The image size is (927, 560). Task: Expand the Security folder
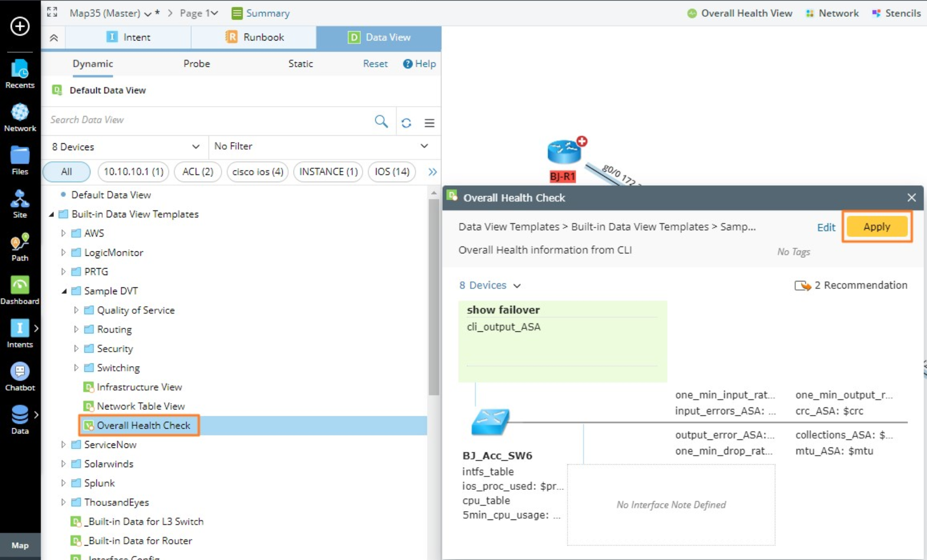pyautogui.click(x=76, y=349)
